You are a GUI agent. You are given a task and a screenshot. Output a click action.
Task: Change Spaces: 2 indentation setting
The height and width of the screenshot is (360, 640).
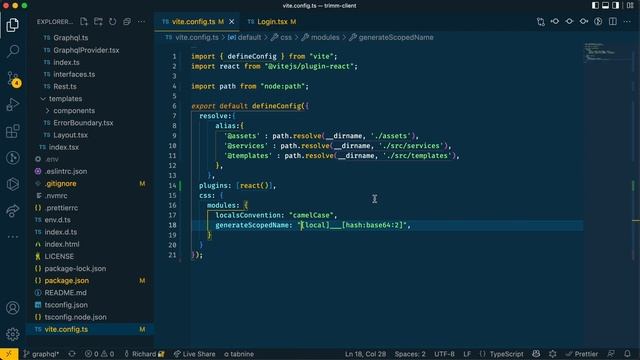410,354
